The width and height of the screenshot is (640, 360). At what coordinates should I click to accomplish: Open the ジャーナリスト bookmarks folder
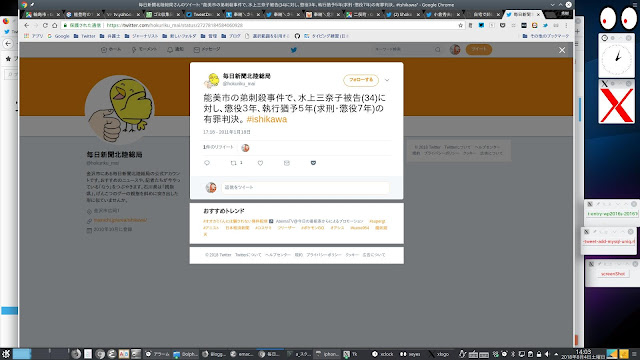coord(141,36)
